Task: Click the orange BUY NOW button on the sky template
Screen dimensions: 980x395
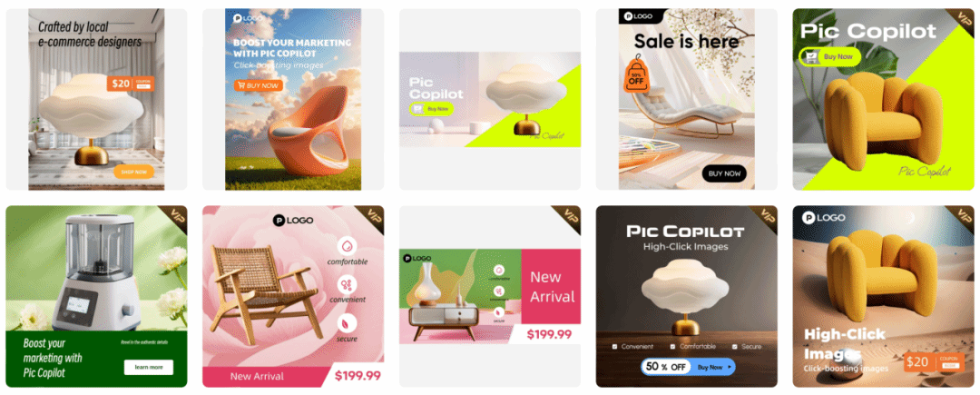Action: (x=258, y=85)
